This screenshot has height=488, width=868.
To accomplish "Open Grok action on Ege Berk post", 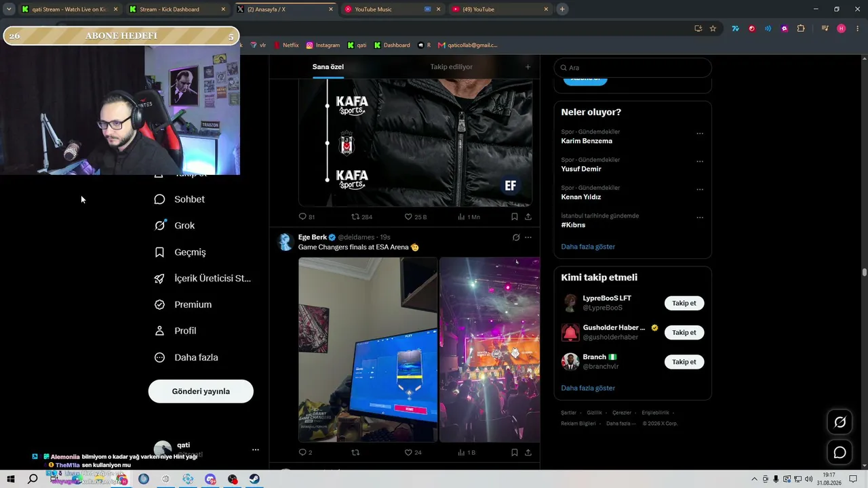I will (516, 237).
